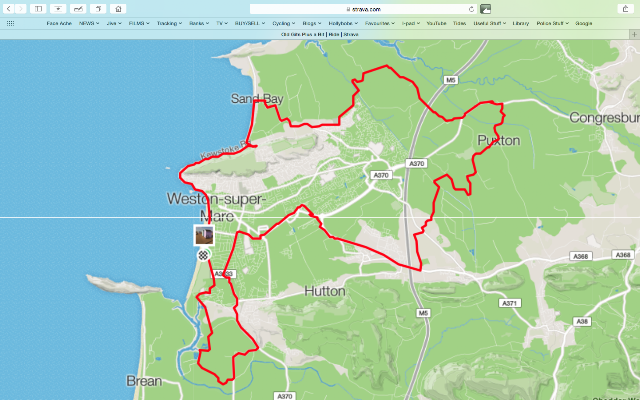640x400 pixels.
Task: Open the Google bookmark
Action: 583,23
